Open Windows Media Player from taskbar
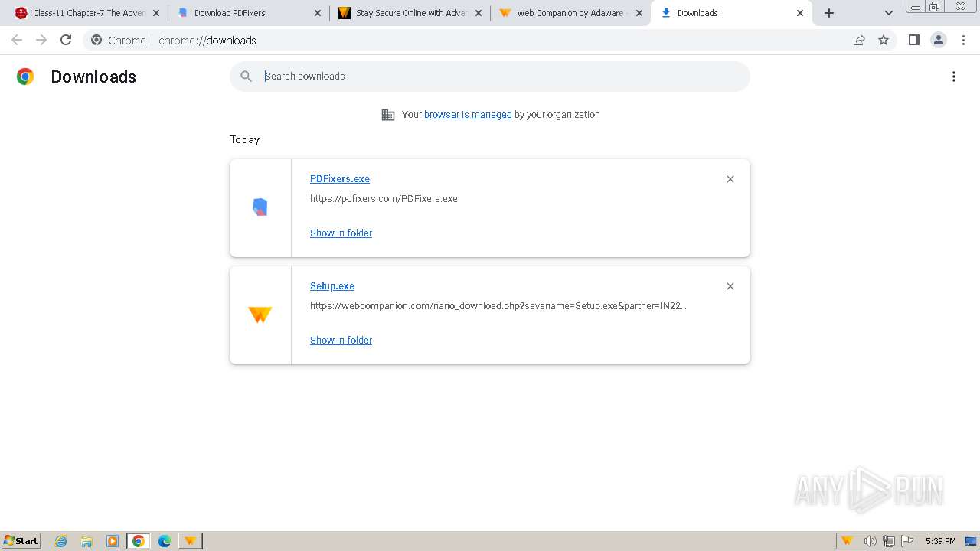Image resolution: width=980 pixels, height=551 pixels. tap(113, 541)
